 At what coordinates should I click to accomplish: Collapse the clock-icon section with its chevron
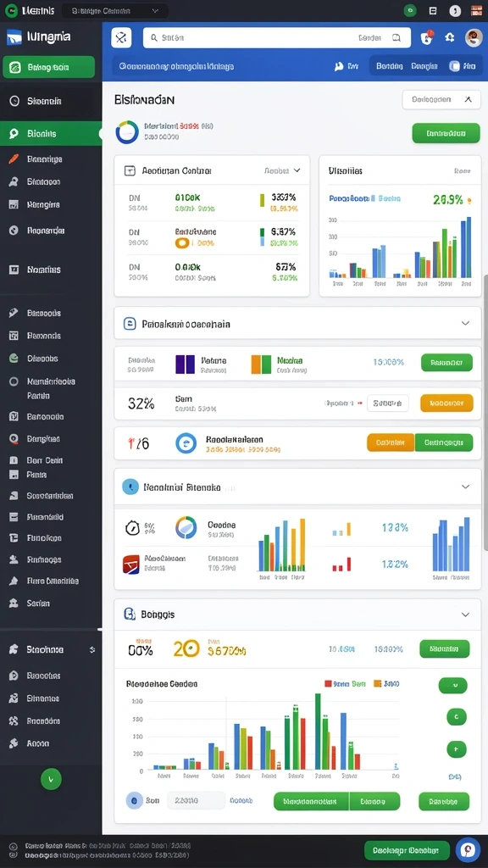pos(465,487)
